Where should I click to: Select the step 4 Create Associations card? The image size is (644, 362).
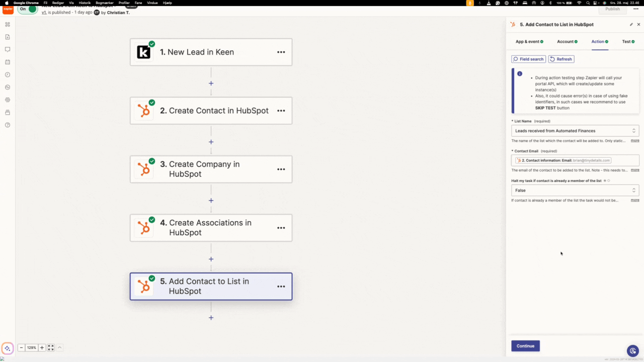211,228
